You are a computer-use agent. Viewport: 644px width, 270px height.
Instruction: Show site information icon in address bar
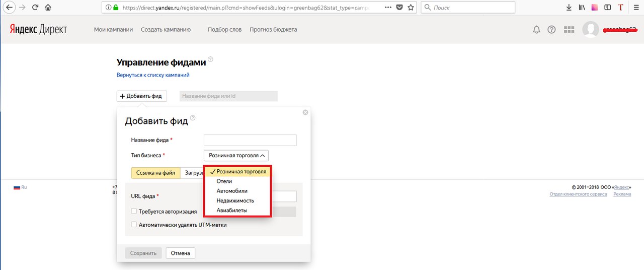[x=108, y=8]
